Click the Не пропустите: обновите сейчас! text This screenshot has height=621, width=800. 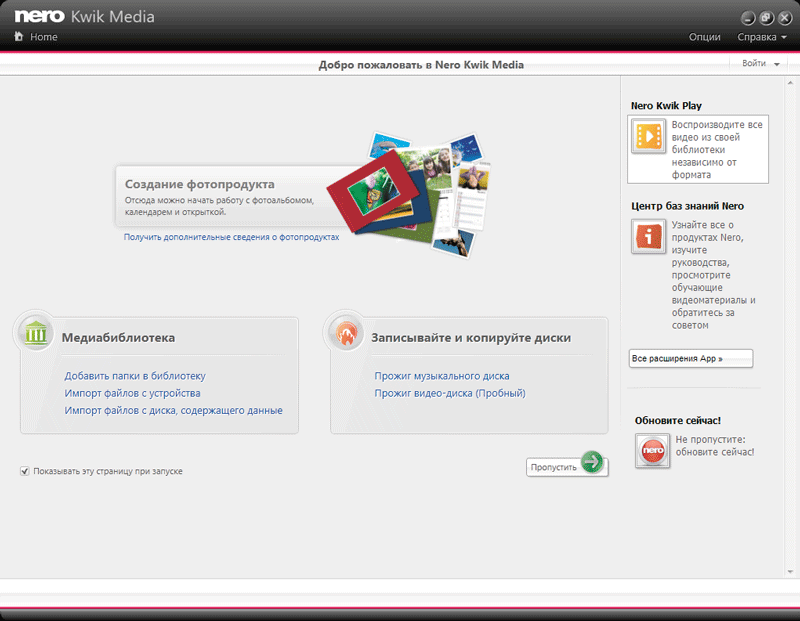715,445
